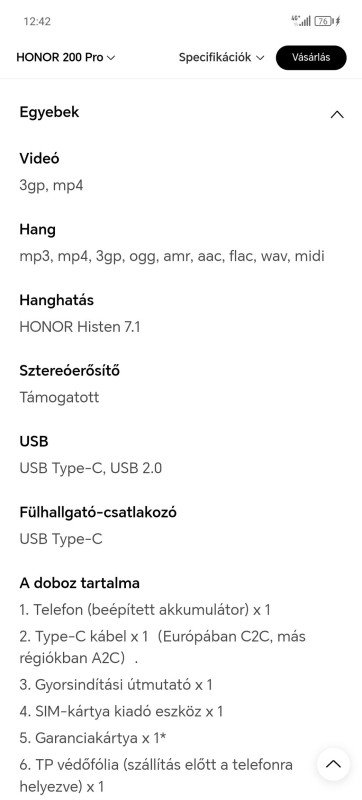Collapse the Egyebek section with chevron
362x800 pixels.
click(x=337, y=114)
